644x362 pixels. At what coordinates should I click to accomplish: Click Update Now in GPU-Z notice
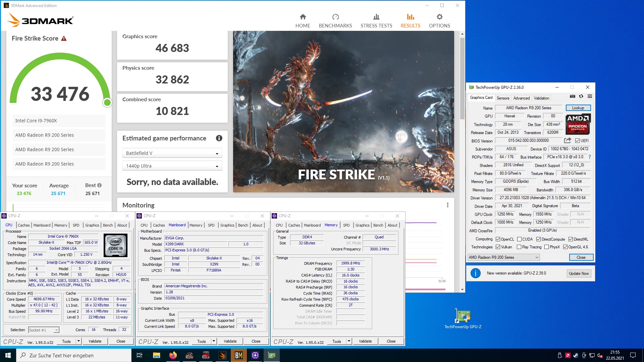point(579,274)
